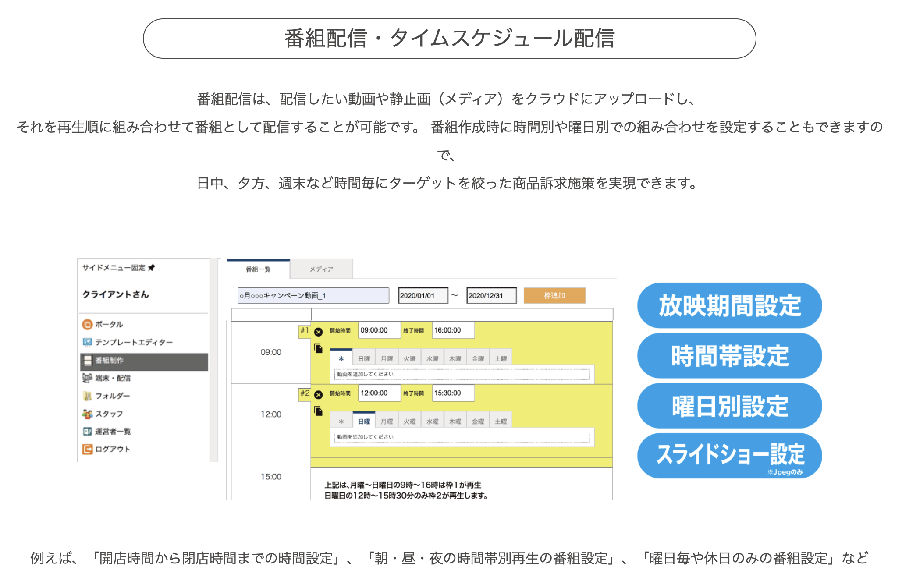Viewport: 902px width, 588px height.
Task: Click the sidebar vertical scrollbar
Action: 214,359
